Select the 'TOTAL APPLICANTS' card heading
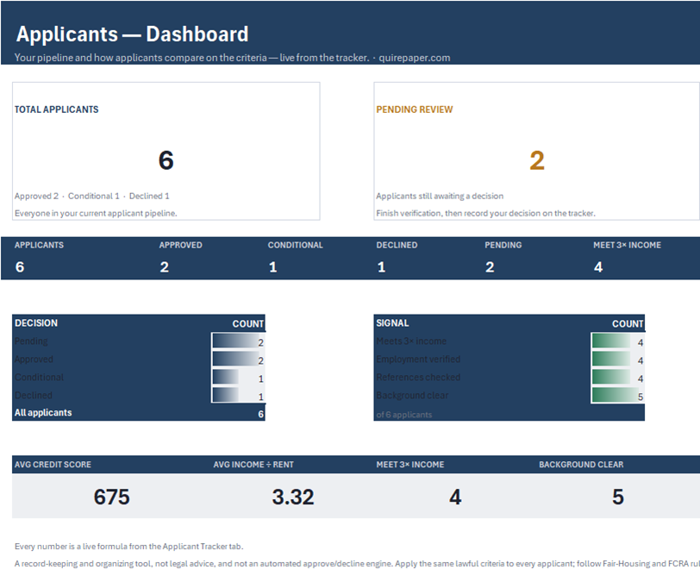Screen dimensions: 700x588 tap(56, 109)
